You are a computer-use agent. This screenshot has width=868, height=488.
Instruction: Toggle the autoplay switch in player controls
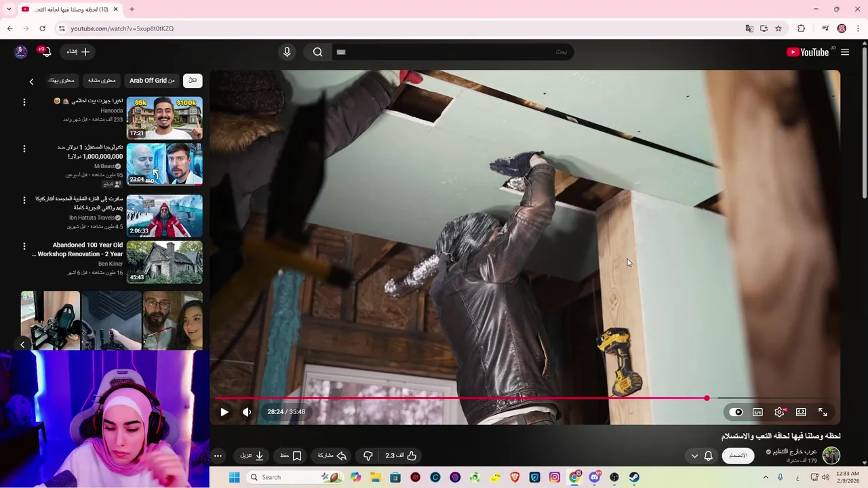736,412
